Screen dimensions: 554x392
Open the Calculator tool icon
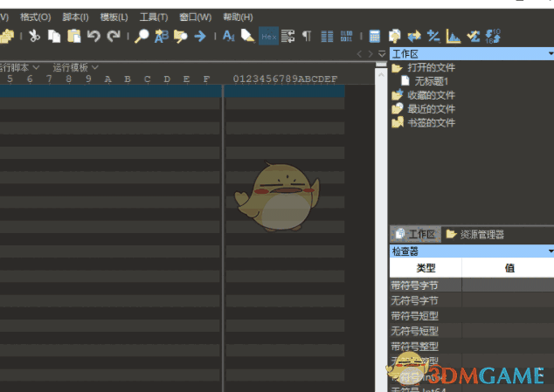click(x=375, y=36)
